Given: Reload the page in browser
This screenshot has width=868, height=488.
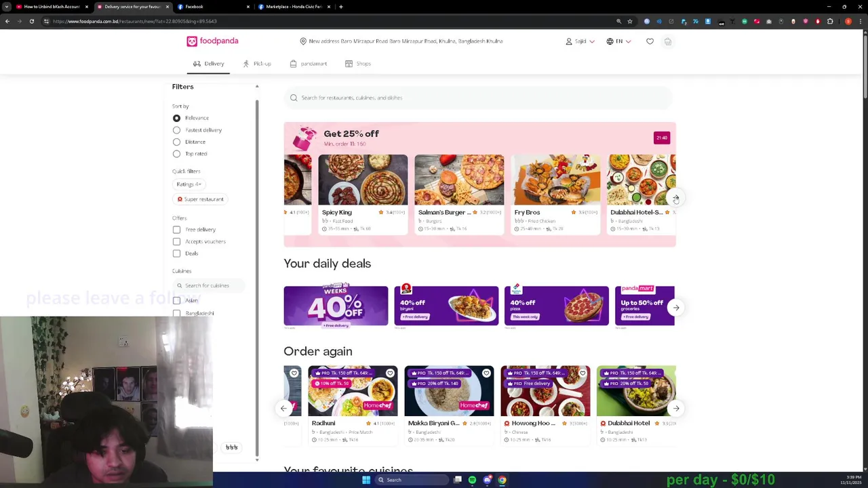Looking at the screenshot, I should point(31,21).
